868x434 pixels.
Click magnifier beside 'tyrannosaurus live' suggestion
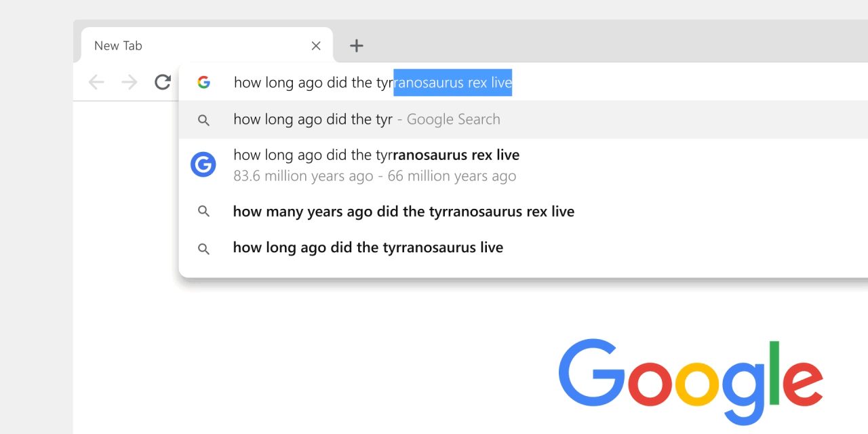pos(203,248)
